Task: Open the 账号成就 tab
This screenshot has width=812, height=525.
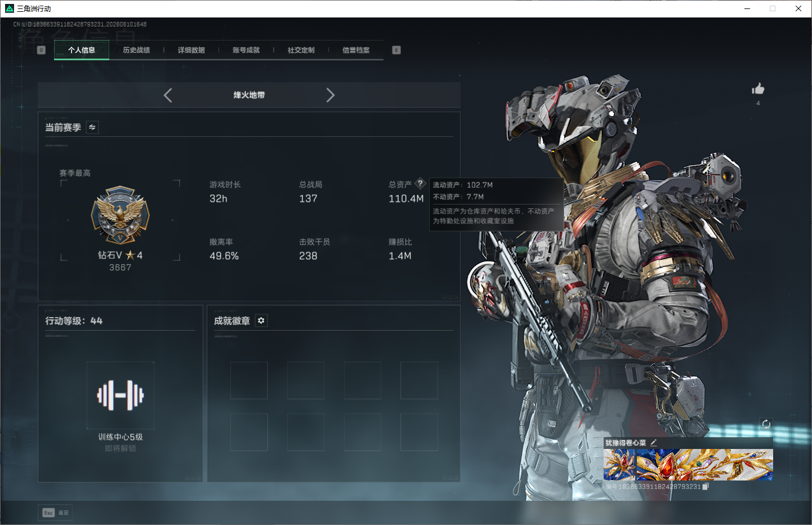Action: point(246,50)
